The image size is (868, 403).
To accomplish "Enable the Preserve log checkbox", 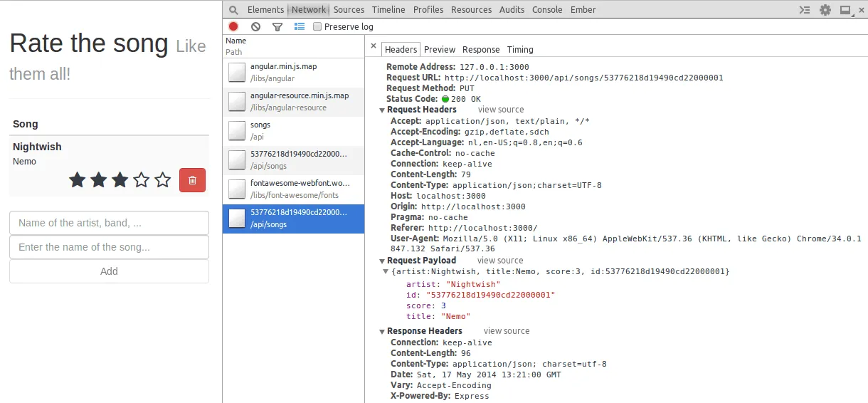I will pyautogui.click(x=318, y=27).
